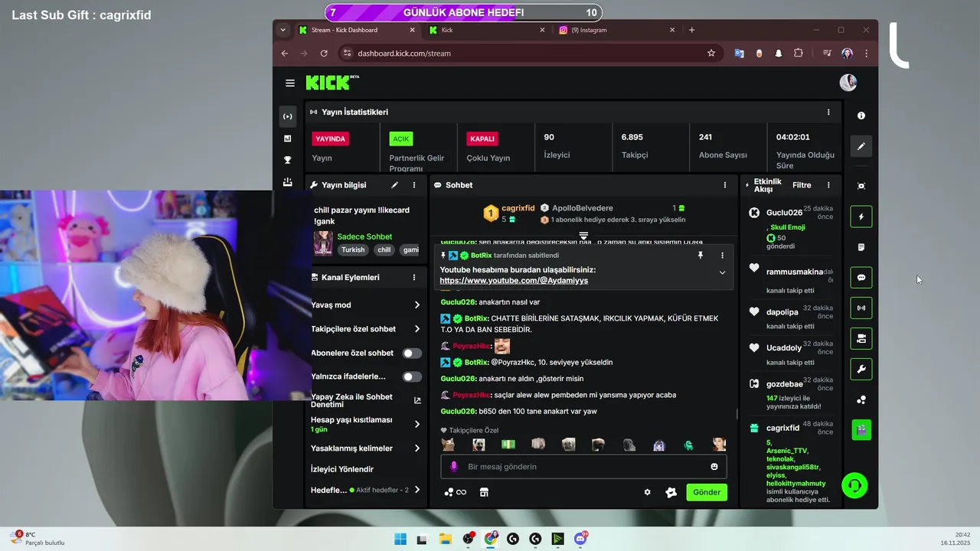Open Filtre in Etkinlik Akışı
Screen dimensions: 980x551
(x=802, y=185)
